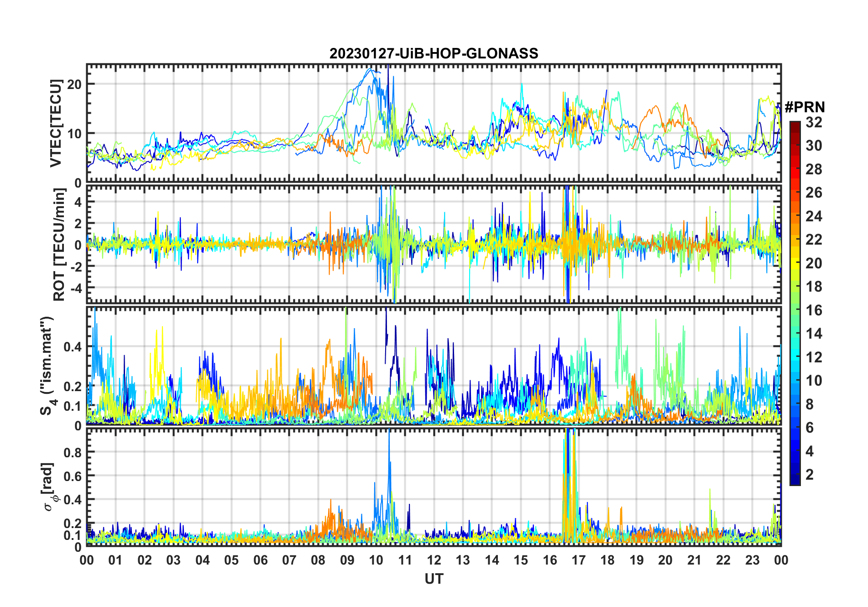The height and width of the screenshot is (607, 868).
Task: Click the VTEC axis tick label 20
Action: tap(75, 84)
